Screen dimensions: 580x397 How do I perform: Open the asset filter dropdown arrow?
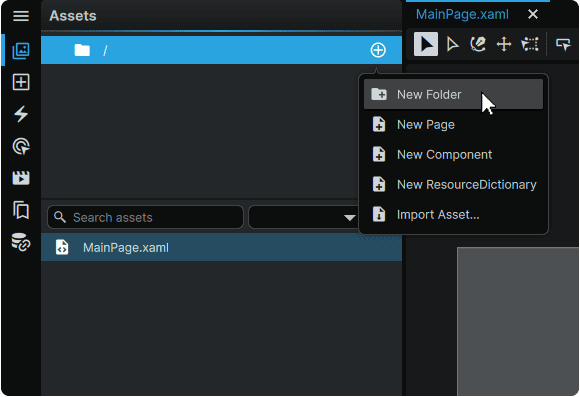(349, 218)
